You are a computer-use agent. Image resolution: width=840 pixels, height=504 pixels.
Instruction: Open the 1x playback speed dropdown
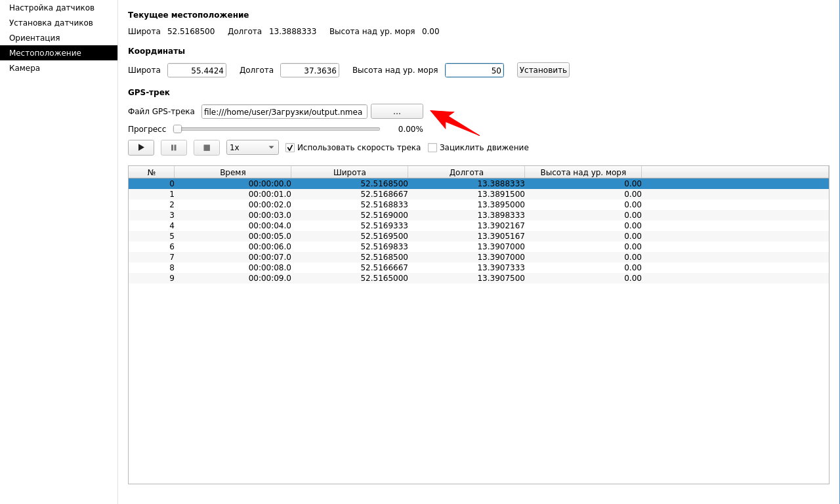point(253,148)
